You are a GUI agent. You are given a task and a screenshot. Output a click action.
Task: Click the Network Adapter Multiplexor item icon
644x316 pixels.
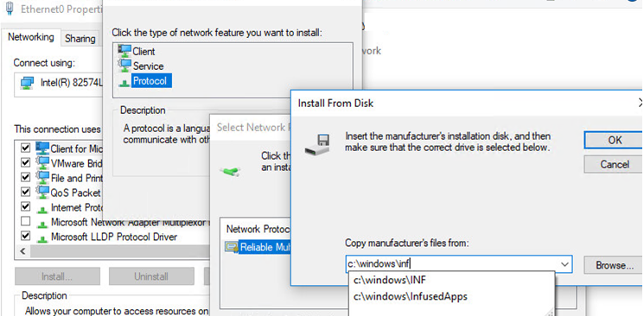pos(41,224)
